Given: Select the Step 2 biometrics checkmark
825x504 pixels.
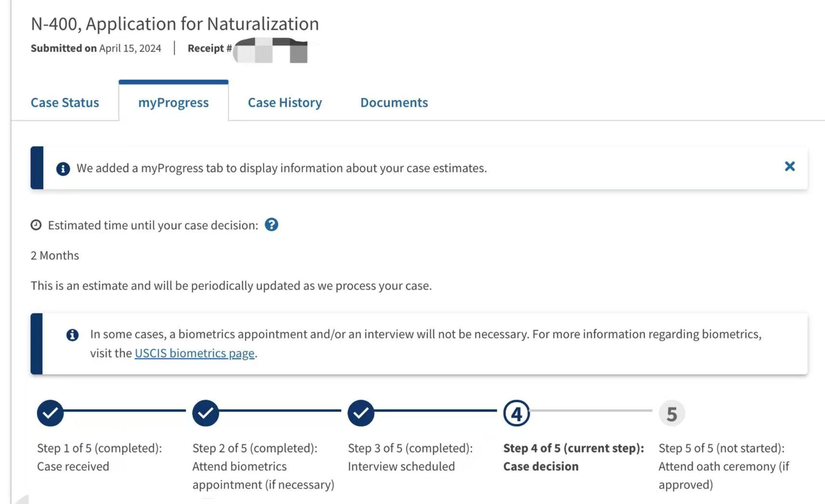Looking at the screenshot, I should point(206,413).
